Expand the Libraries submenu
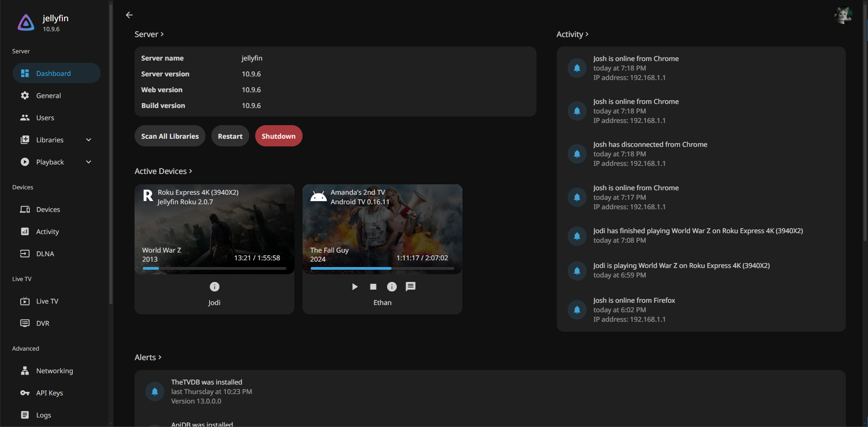Image resolution: width=868 pixels, height=427 pixels. [x=89, y=140]
